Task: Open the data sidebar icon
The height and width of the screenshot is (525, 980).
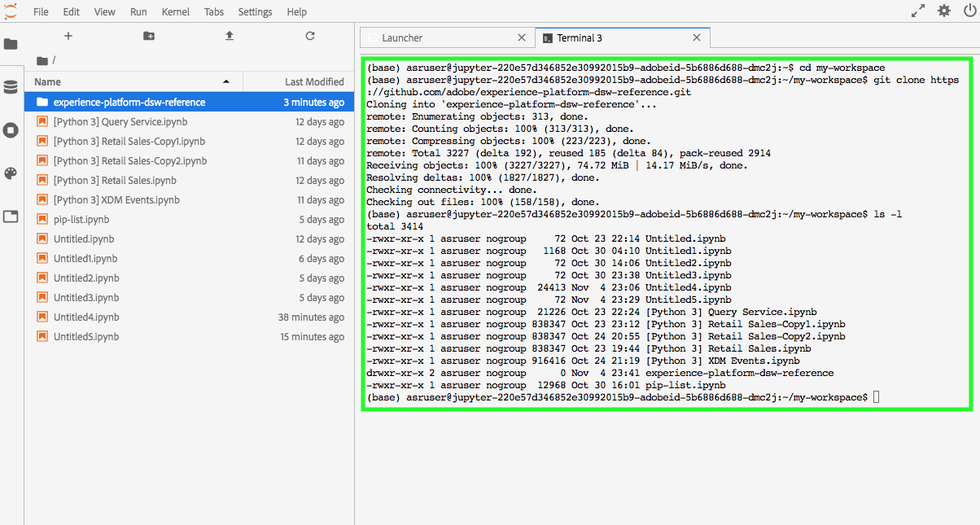Action: pyautogui.click(x=11, y=87)
